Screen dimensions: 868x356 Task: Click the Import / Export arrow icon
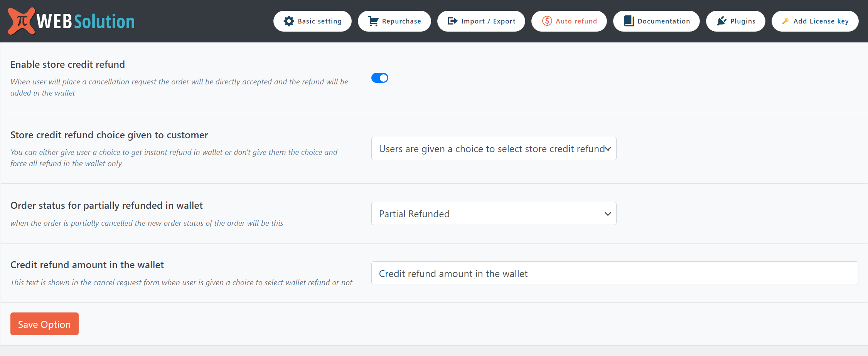pos(452,21)
